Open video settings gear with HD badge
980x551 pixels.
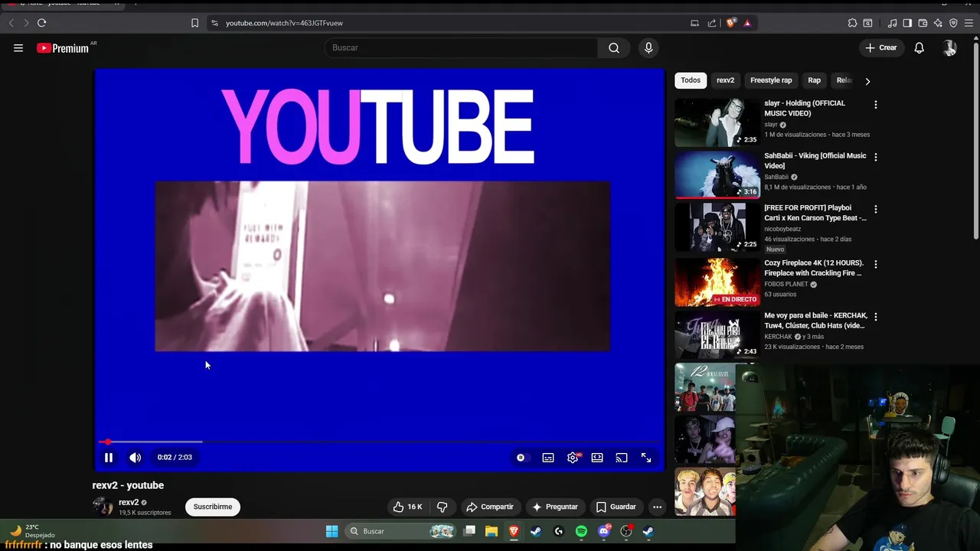click(573, 458)
